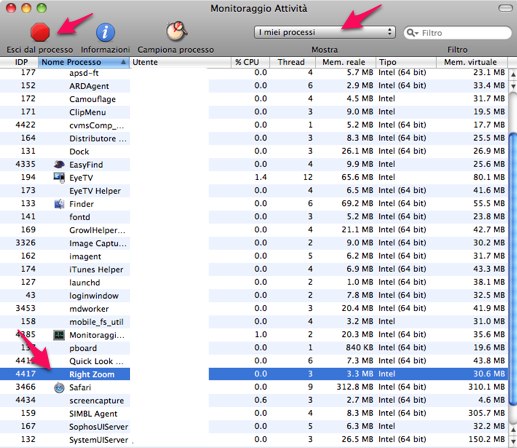Click the 840 KB value for pboard

[x=359, y=348]
